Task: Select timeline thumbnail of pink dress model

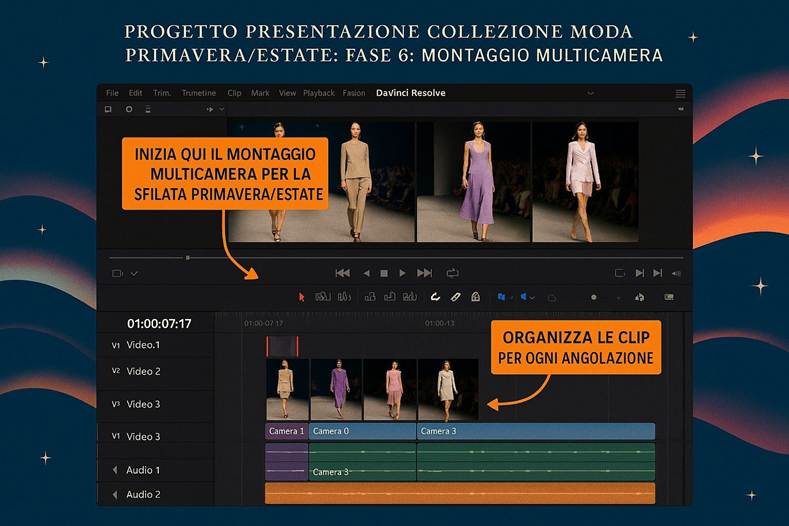Action: [x=390, y=390]
